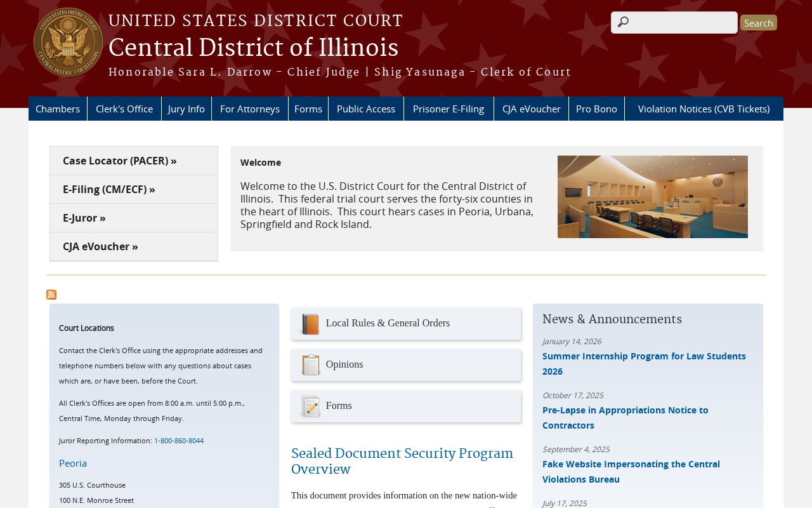Click the Search button
The height and width of the screenshot is (508, 812).
pos(758,23)
